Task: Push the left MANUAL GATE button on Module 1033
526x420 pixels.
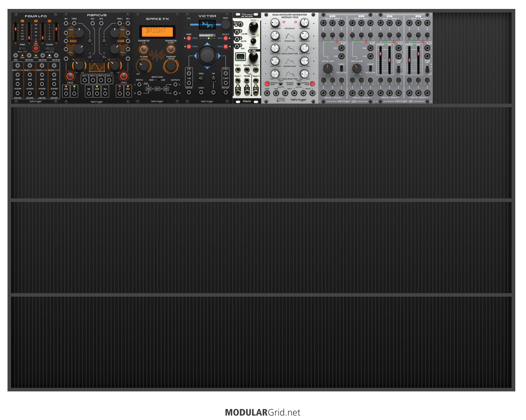Action: (267, 84)
